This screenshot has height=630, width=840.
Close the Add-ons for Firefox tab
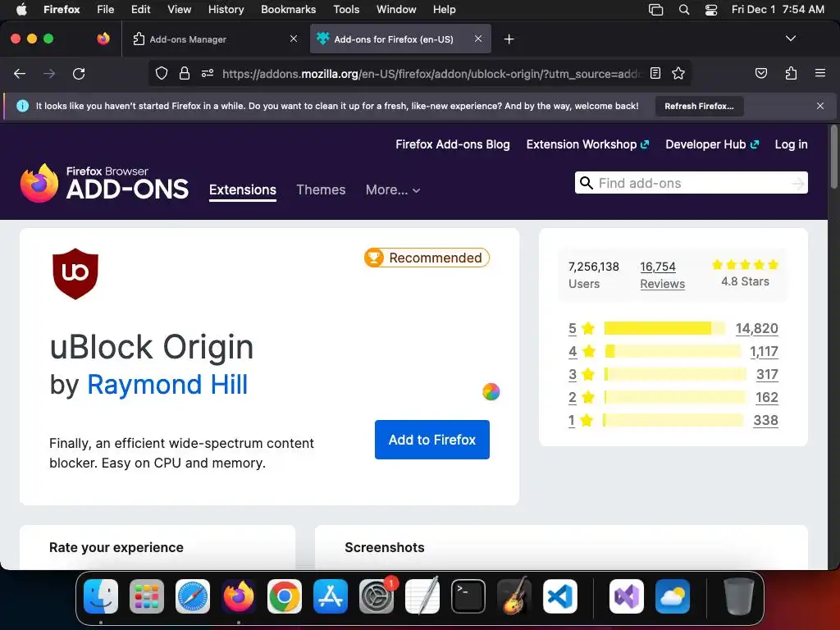coord(478,39)
